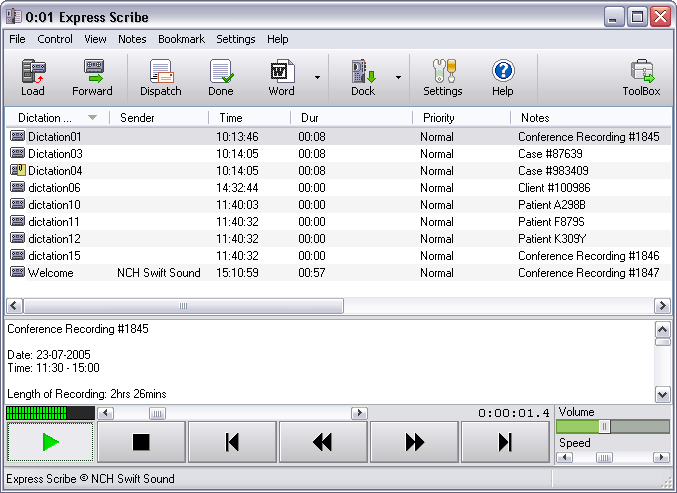Click the note 'Client #100986'

point(554,188)
